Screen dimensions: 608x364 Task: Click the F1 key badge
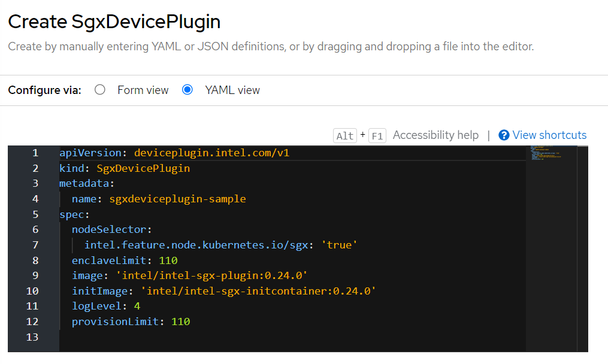click(377, 136)
